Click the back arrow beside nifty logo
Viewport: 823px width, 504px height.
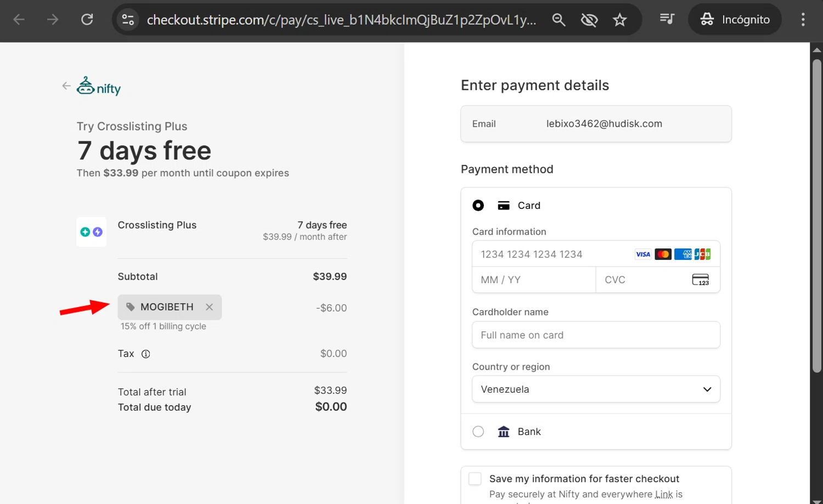pyautogui.click(x=66, y=86)
